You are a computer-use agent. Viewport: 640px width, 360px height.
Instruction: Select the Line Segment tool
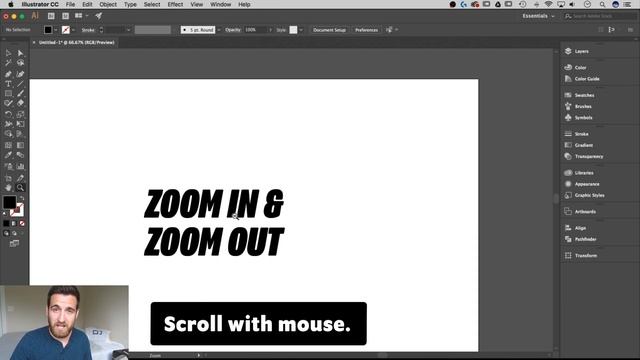(x=20, y=84)
